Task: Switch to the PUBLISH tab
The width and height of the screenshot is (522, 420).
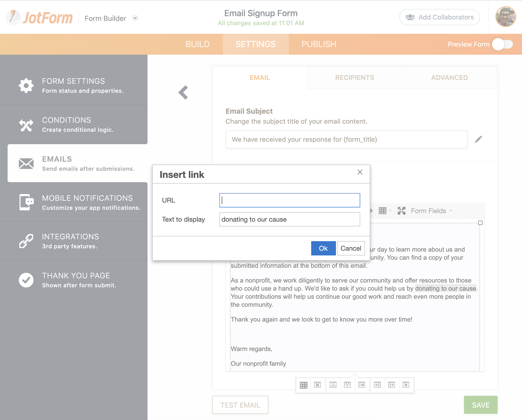Action: [319, 44]
